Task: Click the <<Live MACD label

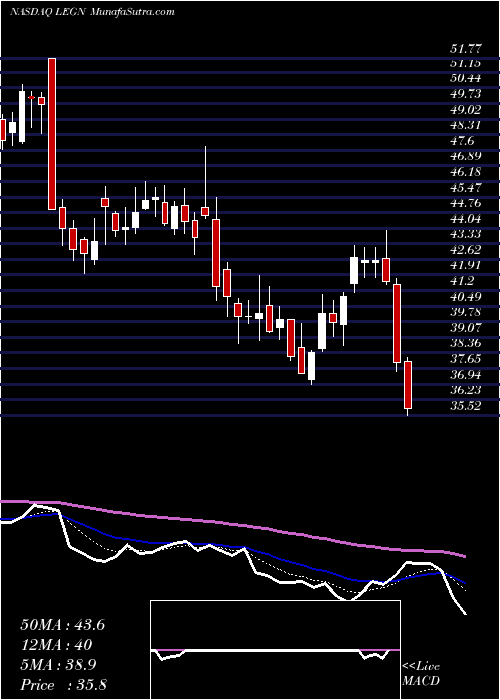Action: point(421,674)
